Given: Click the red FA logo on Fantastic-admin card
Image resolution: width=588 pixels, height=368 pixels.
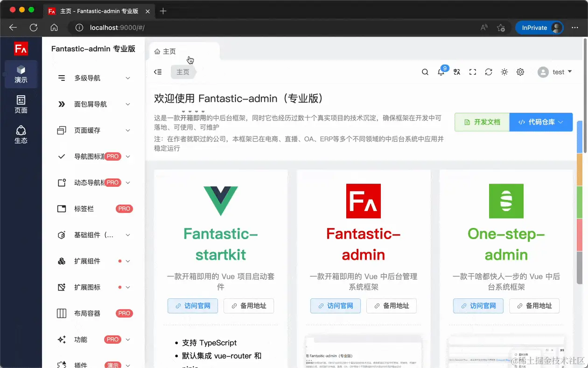Looking at the screenshot, I should click(x=364, y=201).
